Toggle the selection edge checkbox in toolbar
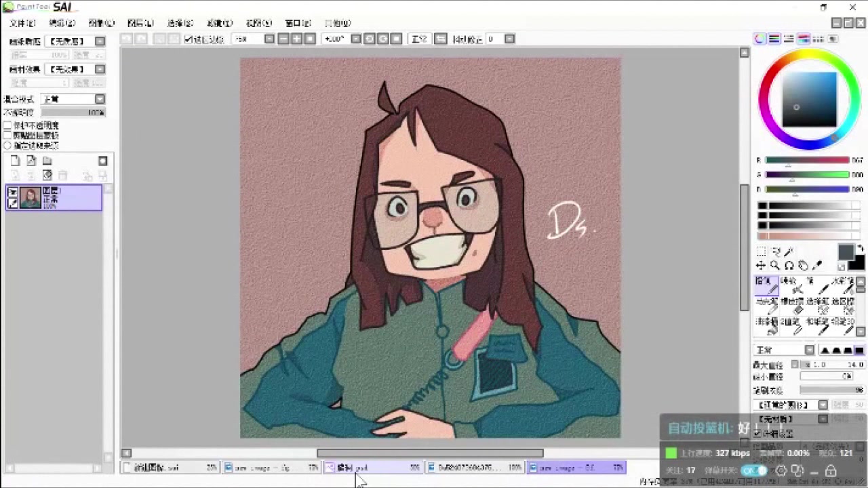 coord(189,39)
